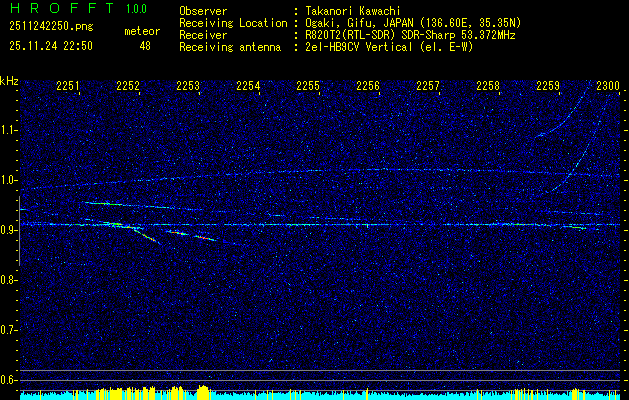This screenshot has width=629, height=400.
Task: Select the 2300 time marker
Action: 607,87
